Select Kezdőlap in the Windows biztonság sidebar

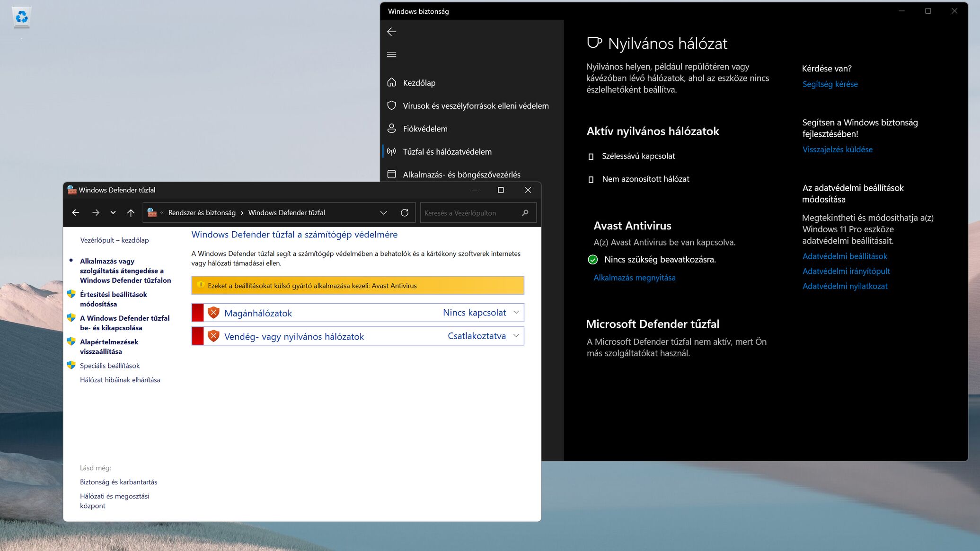419,83
